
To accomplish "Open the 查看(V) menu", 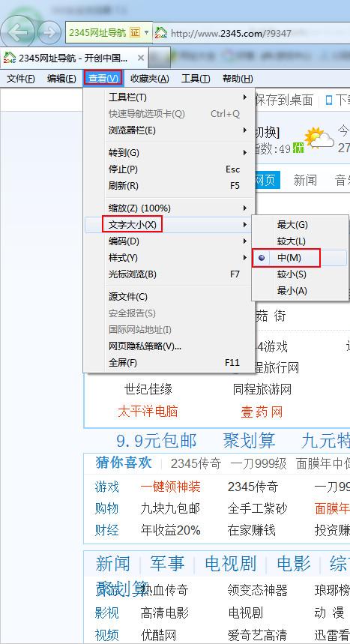I will pos(102,78).
